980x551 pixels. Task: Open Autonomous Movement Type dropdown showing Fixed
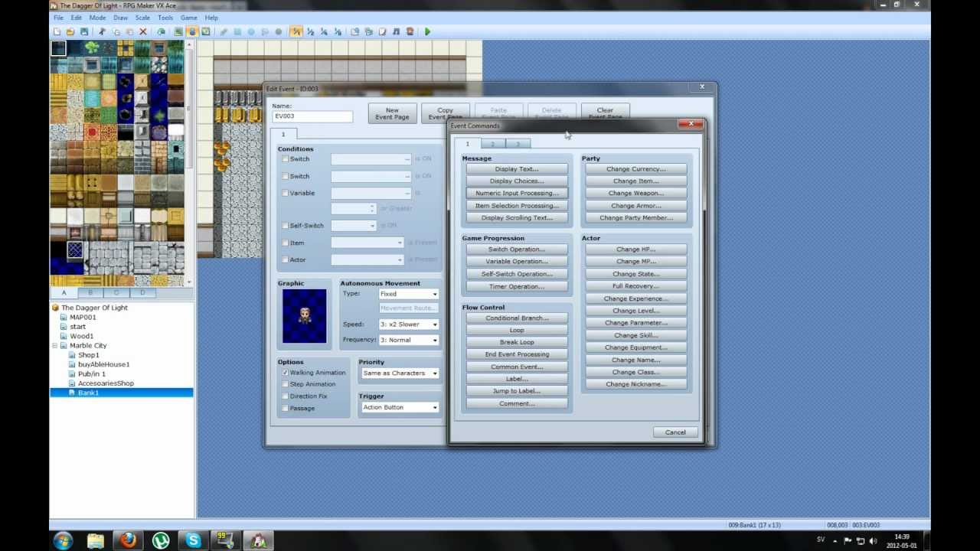(409, 294)
